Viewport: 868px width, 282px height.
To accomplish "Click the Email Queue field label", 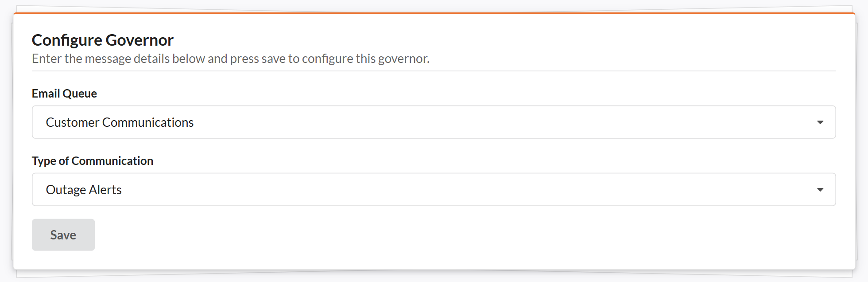I will tap(64, 94).
